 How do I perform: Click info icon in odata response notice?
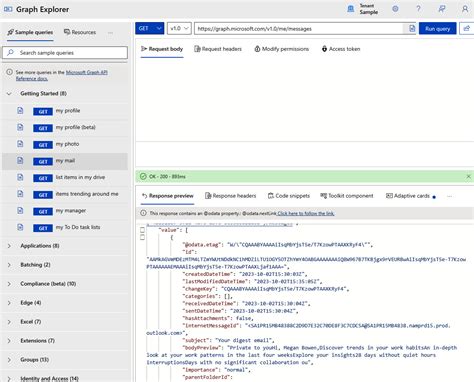click(x=143, y=213)
